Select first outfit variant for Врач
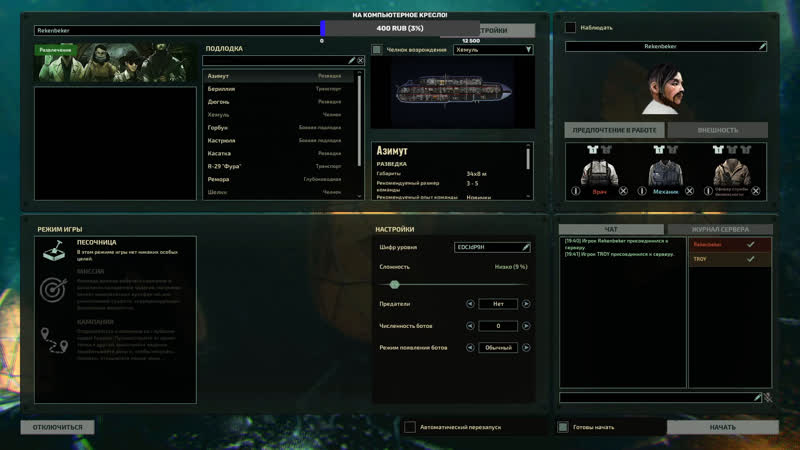Image resolution: width=800 pixels, height=450 pixels. coord(592,149)
